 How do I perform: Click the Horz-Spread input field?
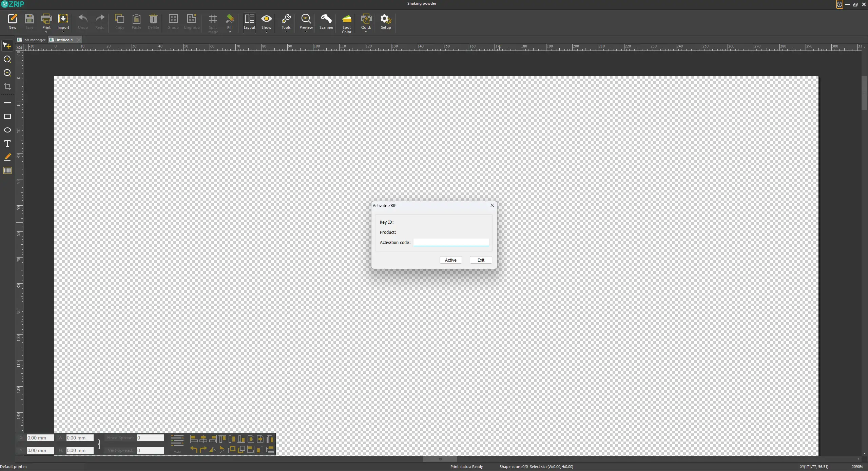[x=150, y=438]
